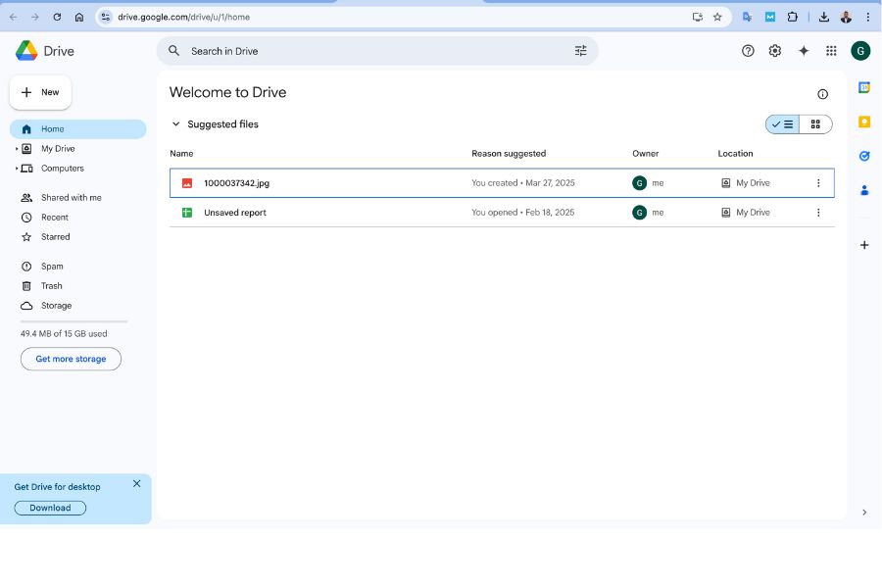882x588 pixels.
Task: Expand Computers tree arrow
Action: tap(17, 169)
